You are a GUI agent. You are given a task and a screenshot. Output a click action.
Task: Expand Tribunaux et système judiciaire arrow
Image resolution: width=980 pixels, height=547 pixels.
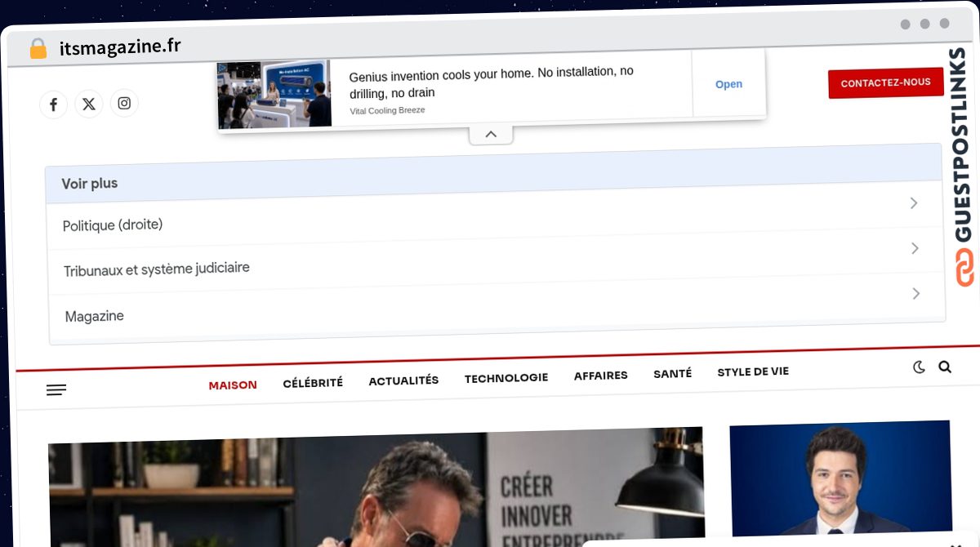pyautogui.click(x=915, y=248)
